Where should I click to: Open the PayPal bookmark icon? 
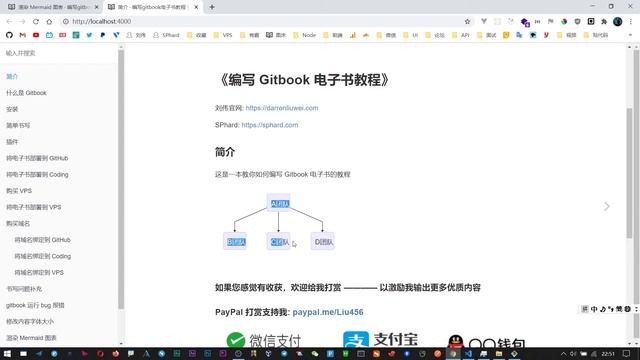pyautogui.click(x=102, y=35)
